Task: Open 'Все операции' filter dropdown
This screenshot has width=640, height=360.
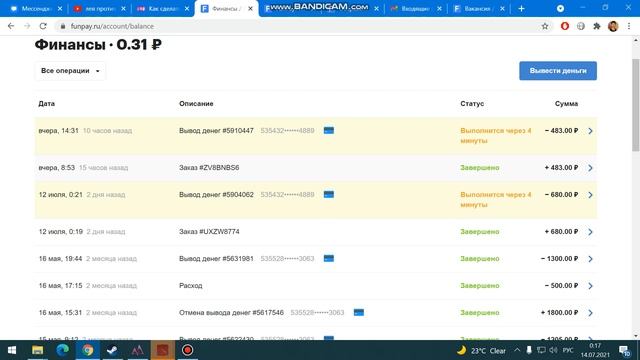Action: pos(70,71)
